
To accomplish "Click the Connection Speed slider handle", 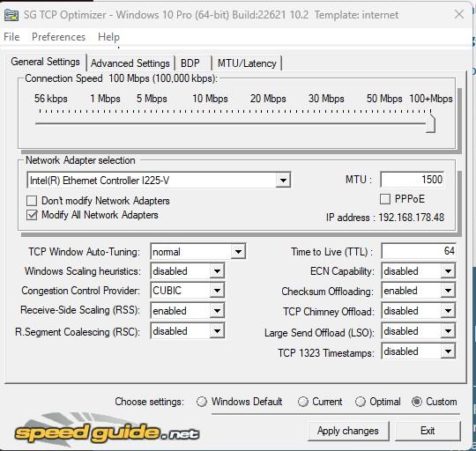I will click(430, 123).
